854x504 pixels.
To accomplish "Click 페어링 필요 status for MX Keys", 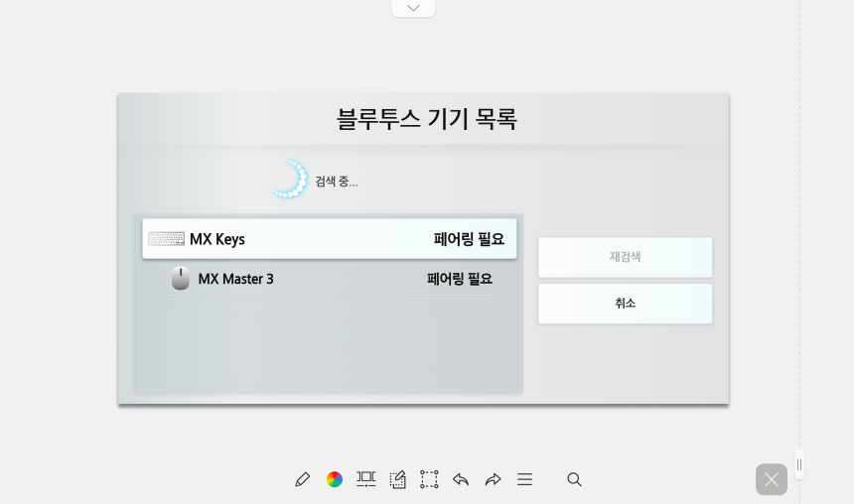I will [469, 239].
